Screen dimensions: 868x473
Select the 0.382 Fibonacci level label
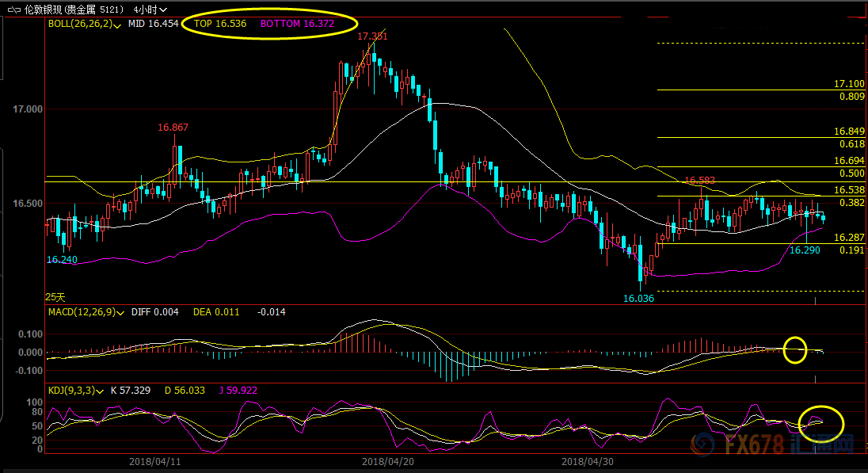851,203
